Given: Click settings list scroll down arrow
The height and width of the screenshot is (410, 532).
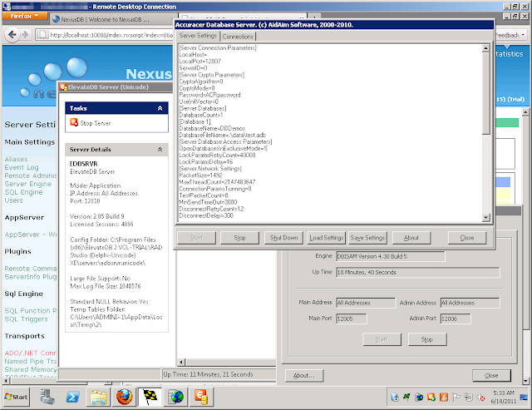Looking at the screenshot, I should [x=485, y=217].
